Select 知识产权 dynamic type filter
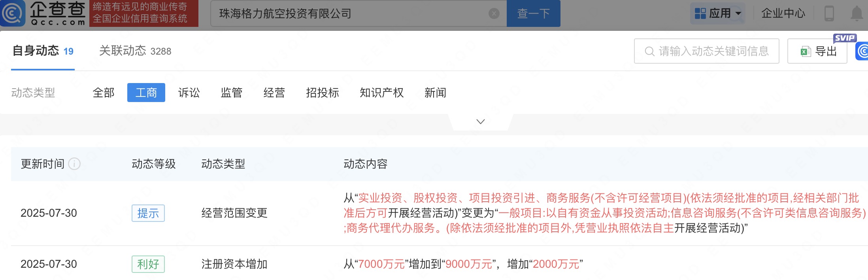Viewport: 868px width, 280px height. (x=382, y=93)
